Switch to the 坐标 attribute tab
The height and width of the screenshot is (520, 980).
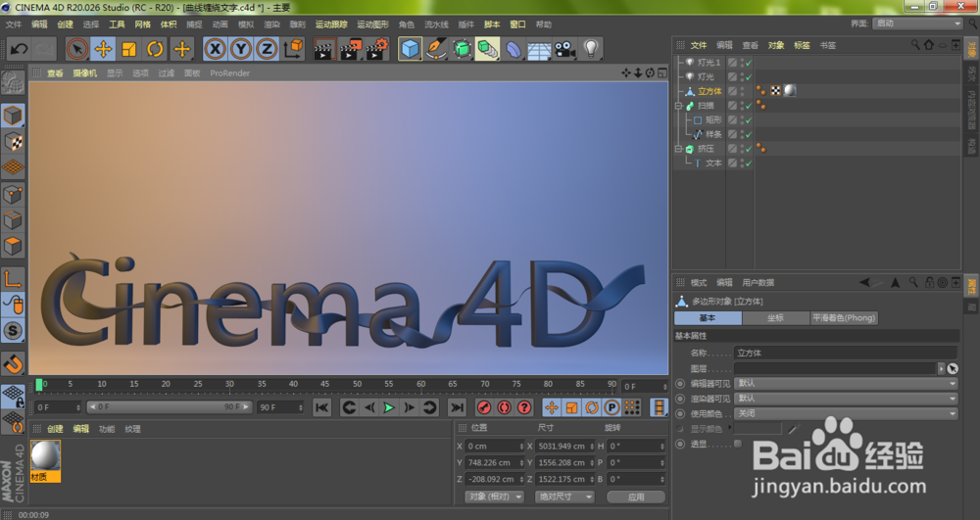click(x=775, y=317)
